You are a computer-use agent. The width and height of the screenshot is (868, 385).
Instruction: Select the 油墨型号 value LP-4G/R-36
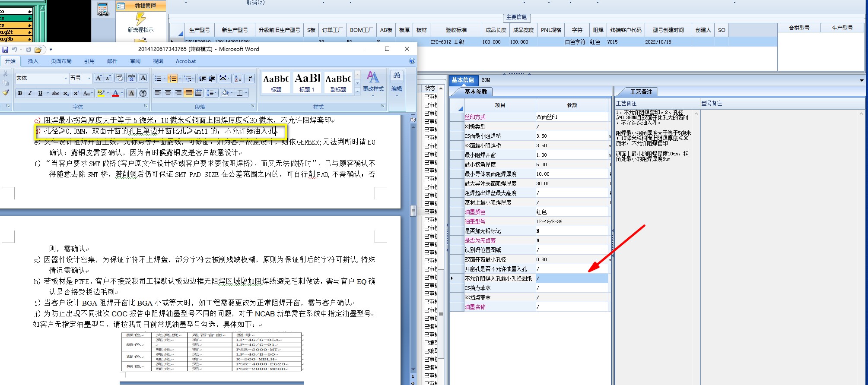click(572, 221)
